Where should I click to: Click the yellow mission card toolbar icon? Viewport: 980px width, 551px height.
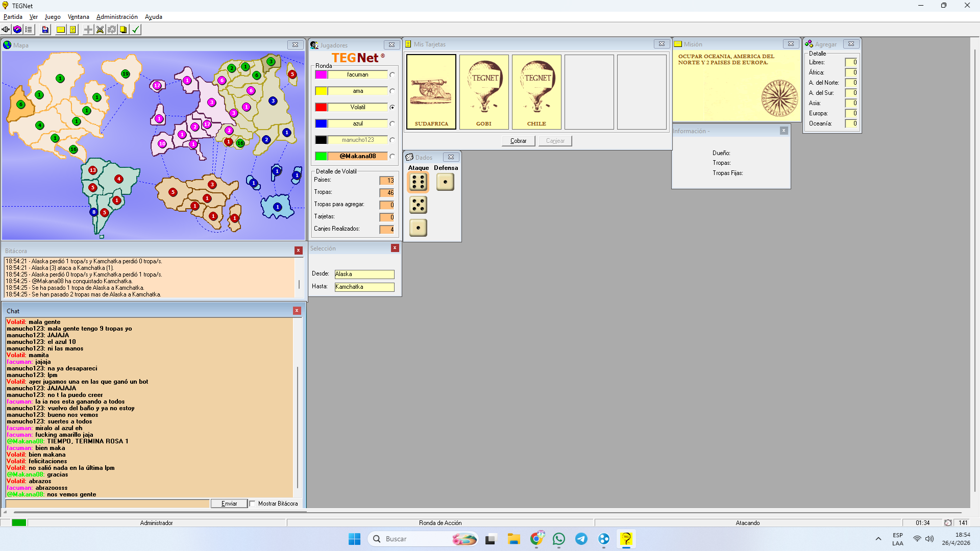coord(61,30)
